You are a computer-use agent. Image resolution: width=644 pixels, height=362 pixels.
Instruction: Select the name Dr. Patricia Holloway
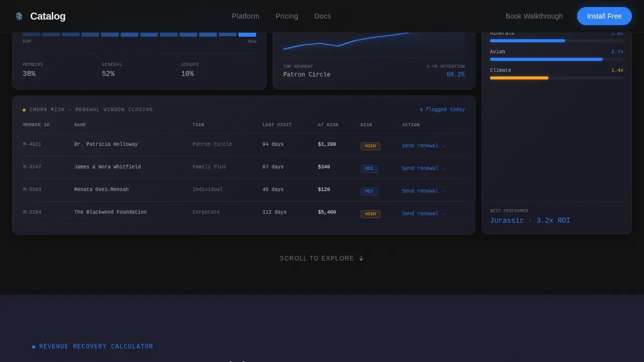(106, 144)
